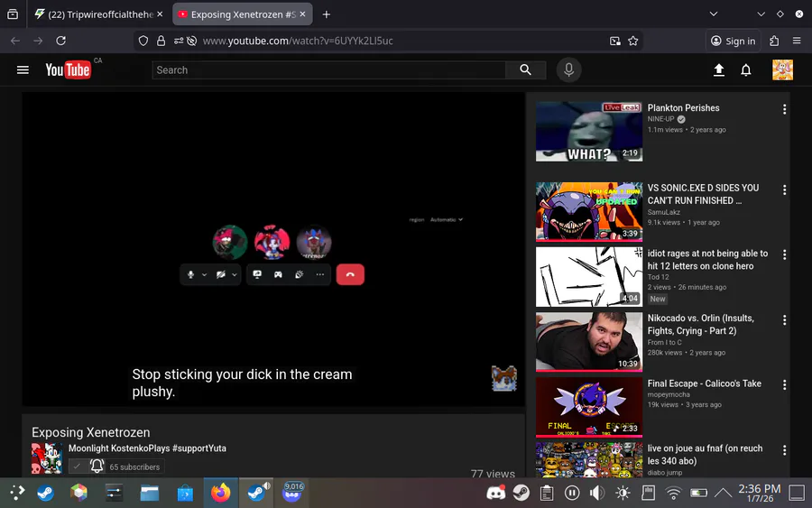Screen dimensions: 812x508
Task: Open the tracking protection shield icon
Action: click(x=143, y=41)
